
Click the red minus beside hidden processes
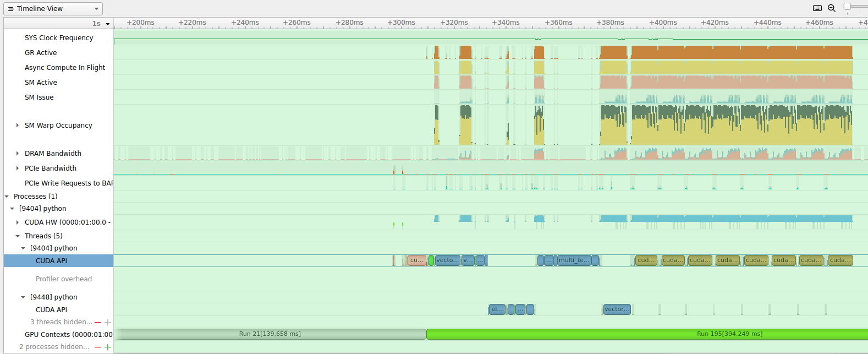tap(98, 347)
